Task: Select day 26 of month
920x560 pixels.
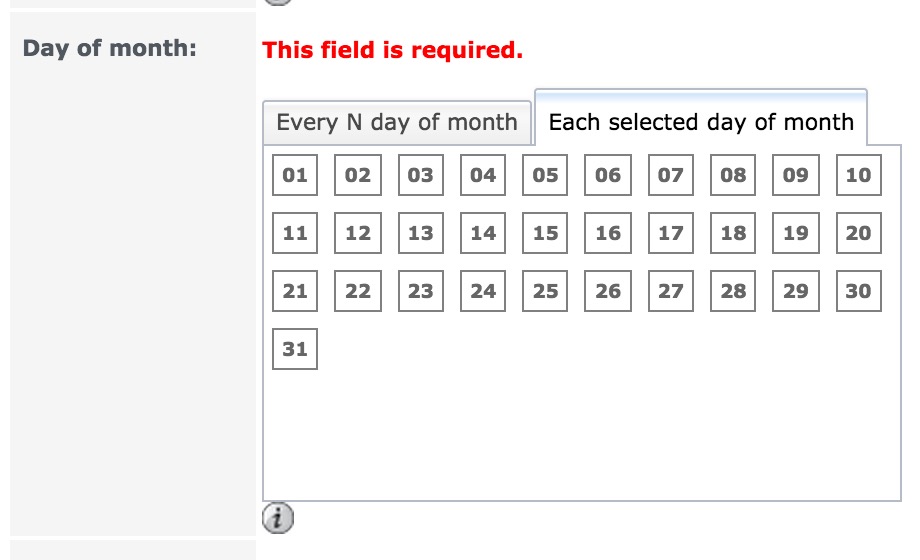Action: 608,291
